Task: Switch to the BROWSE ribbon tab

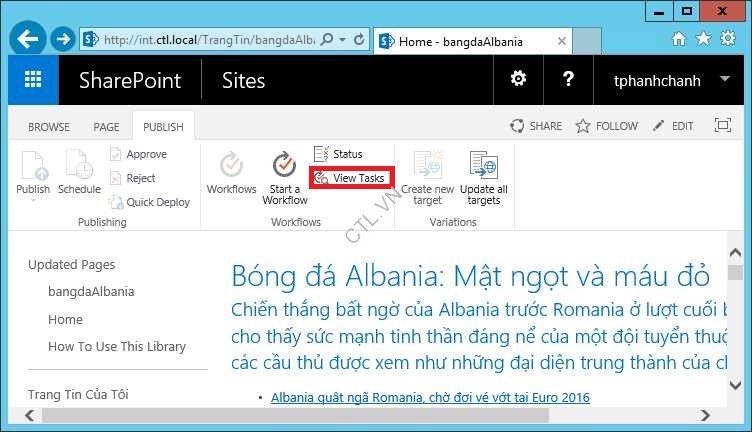Action: [49, 127]
